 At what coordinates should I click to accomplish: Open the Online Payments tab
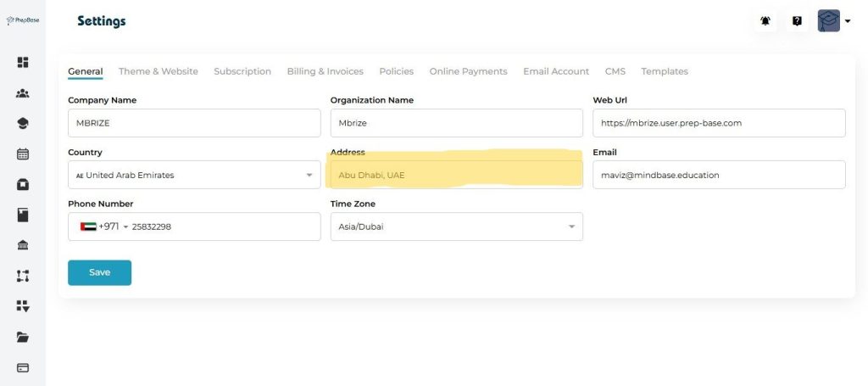click(468, 71)
